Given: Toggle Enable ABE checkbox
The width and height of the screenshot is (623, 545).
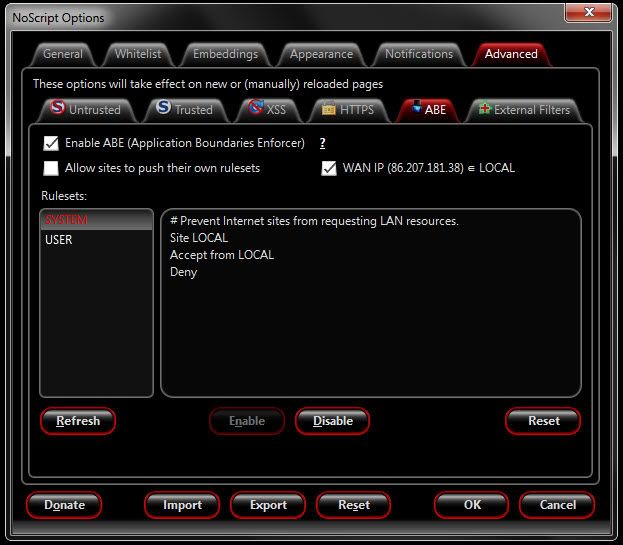Looking at the screenshot, I should click(51, 143).
